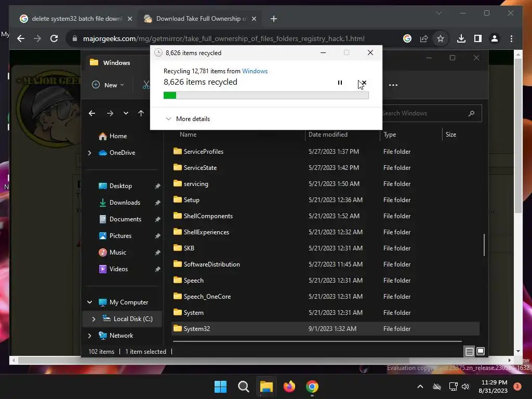Screen dimensions: 532x399
Task: Close the delete system32 Chrome tab
Action: [x=129, y=19]
